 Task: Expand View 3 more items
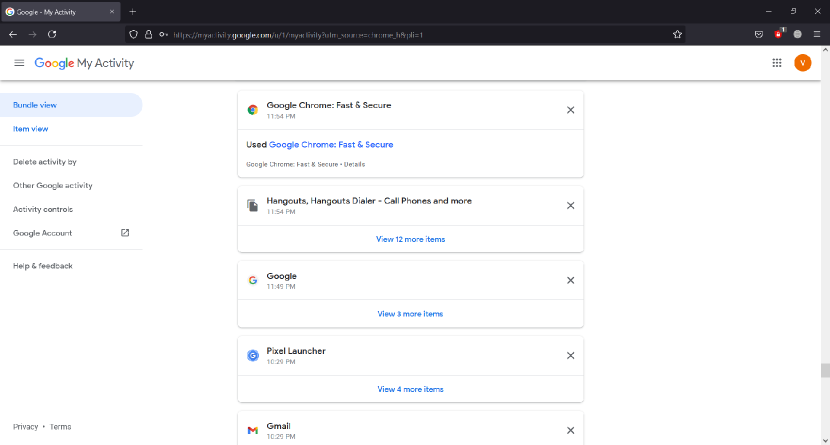pyautogui.click(x=410, y=314)
